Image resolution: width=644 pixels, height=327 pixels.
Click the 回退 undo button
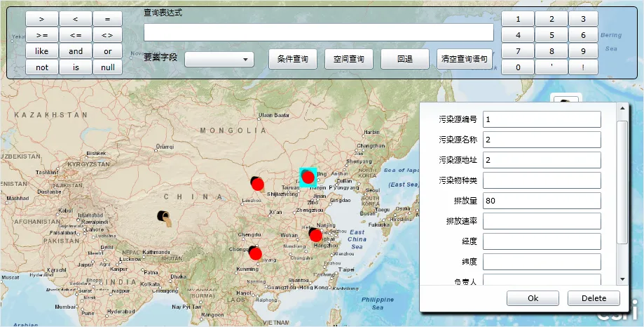pyautogui.click(x=404, y=60)
